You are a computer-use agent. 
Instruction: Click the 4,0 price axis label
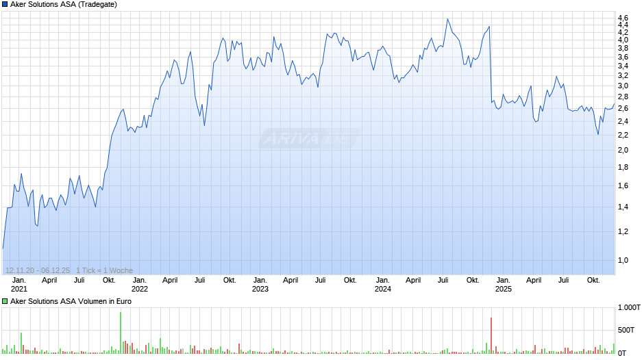(x=623, y=40)
